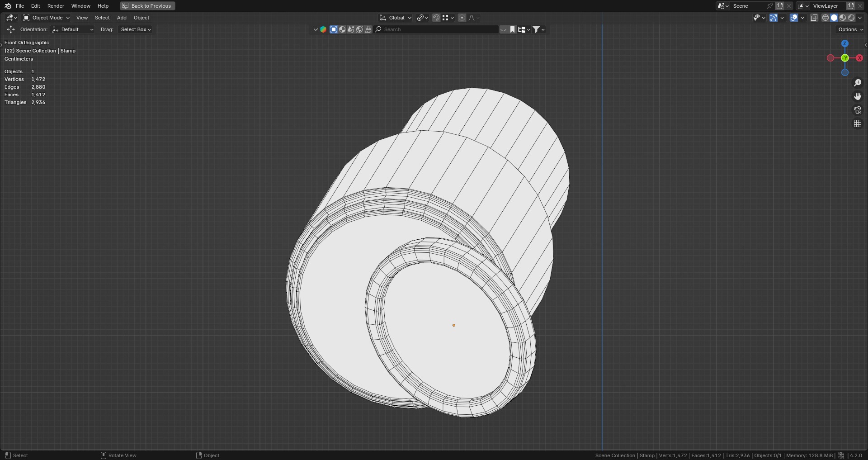Open the viewport Object menu
This screenshot has width=868, height=460.
click(142, 18)
